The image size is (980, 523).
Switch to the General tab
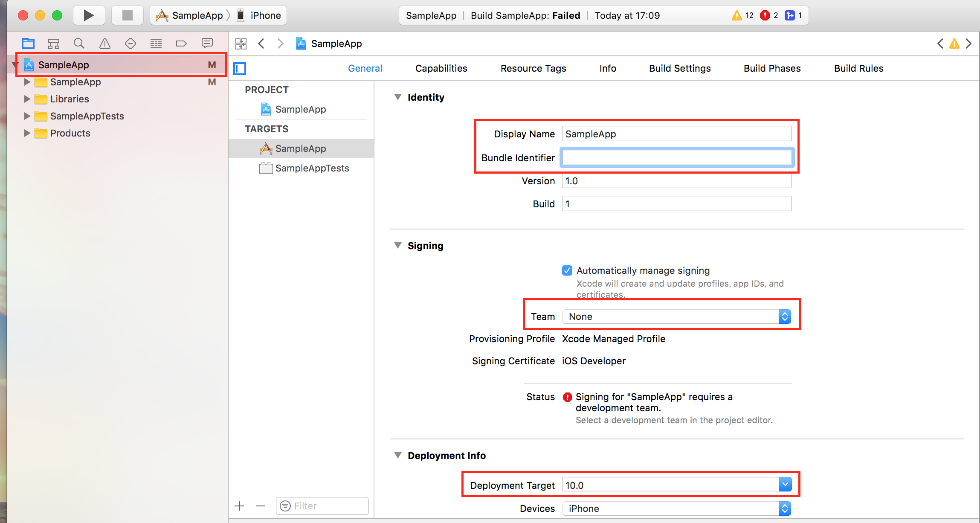[x=365, y=68]
